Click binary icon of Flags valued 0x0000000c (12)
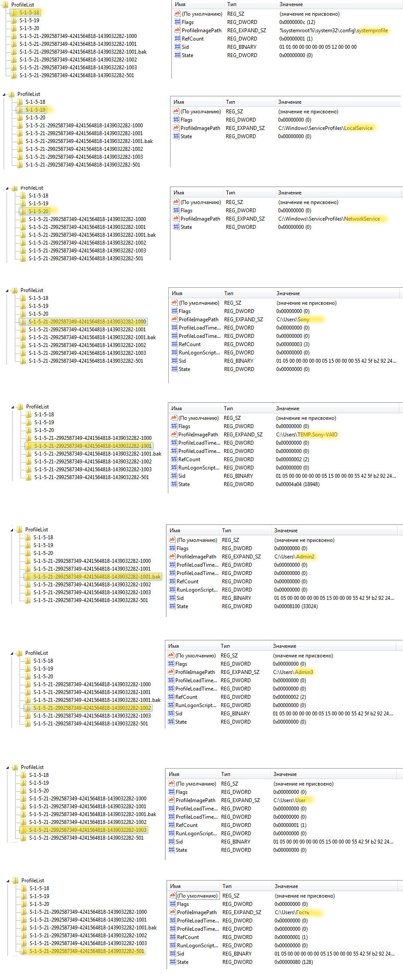403x980 pixels. coord(178,22)
